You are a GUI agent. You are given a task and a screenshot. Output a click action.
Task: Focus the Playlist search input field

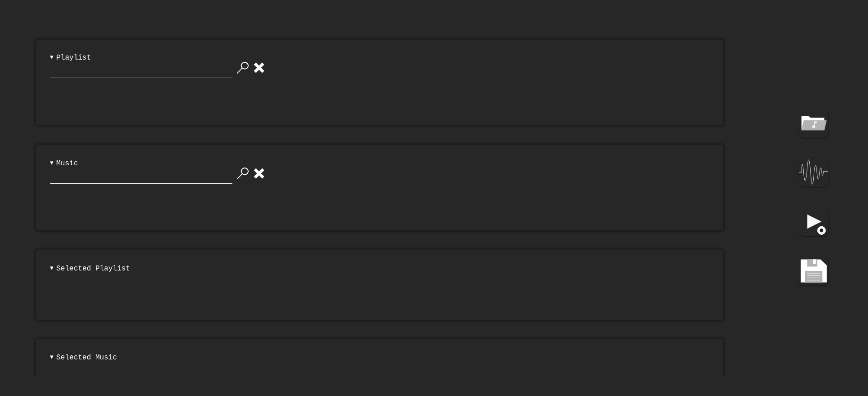(141, 70)
